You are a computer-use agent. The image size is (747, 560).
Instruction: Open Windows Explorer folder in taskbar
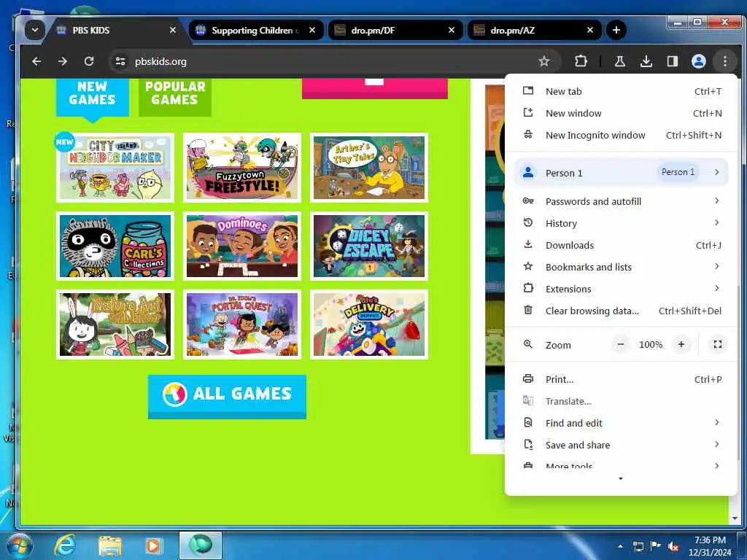(109, 545)
